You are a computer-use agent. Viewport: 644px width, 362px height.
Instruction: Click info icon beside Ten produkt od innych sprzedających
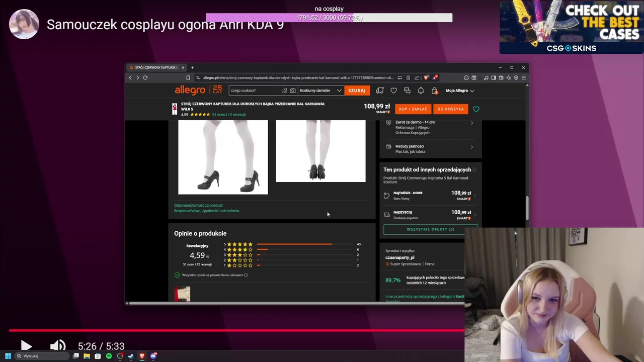474,170
